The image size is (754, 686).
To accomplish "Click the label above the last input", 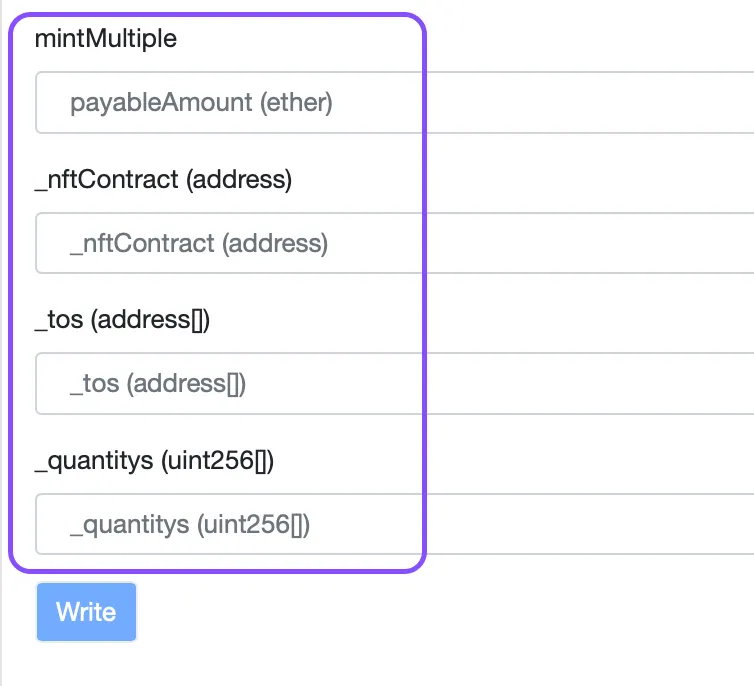I will click(x=154, y=461).
